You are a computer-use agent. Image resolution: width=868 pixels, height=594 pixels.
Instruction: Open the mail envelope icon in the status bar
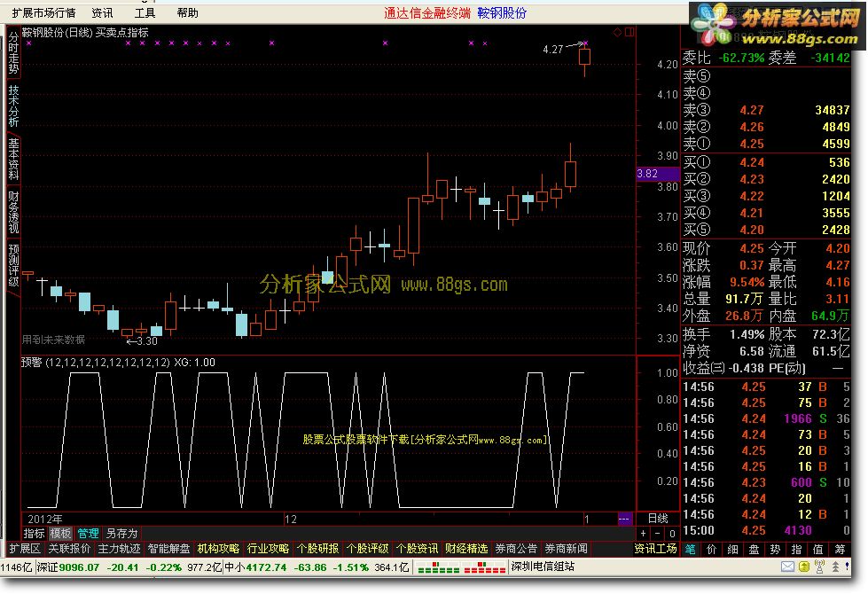[x=787, y=567]
